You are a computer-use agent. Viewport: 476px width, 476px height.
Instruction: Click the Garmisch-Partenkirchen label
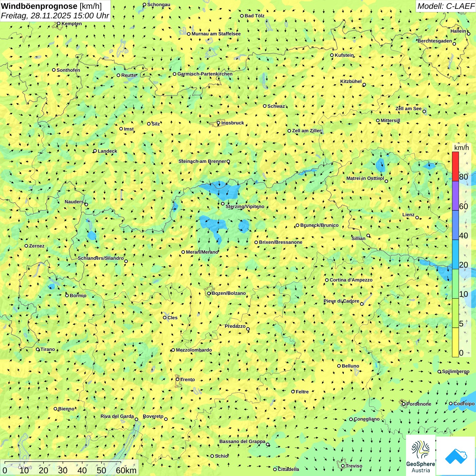(x=205, y=74)
